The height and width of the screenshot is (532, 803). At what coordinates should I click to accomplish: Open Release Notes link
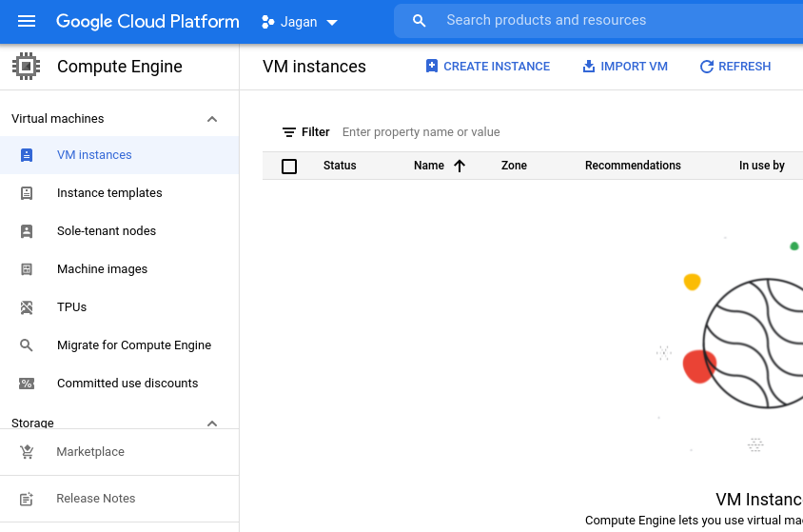(96, 498)
